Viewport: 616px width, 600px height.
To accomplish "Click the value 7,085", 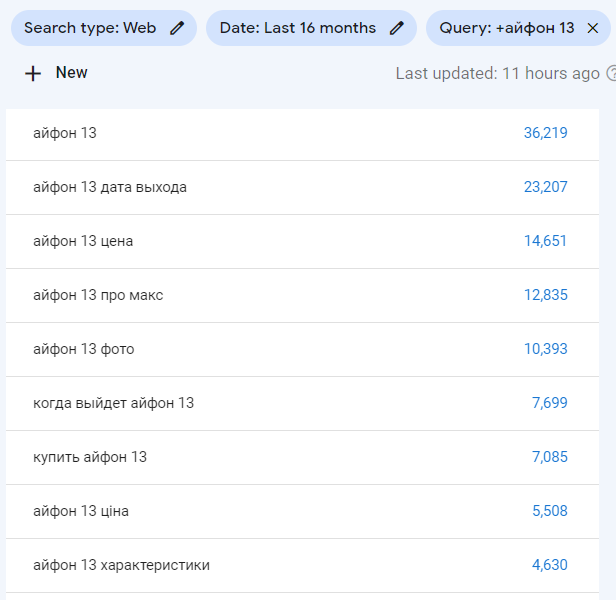I will pyautogui.click(x=550, y=457).
